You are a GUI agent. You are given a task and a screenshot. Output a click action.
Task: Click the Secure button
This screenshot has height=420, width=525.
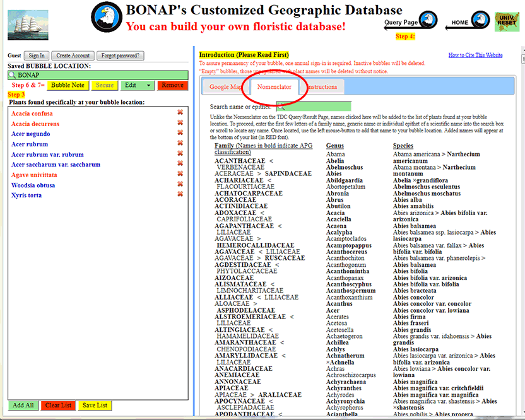pos(105,85)
